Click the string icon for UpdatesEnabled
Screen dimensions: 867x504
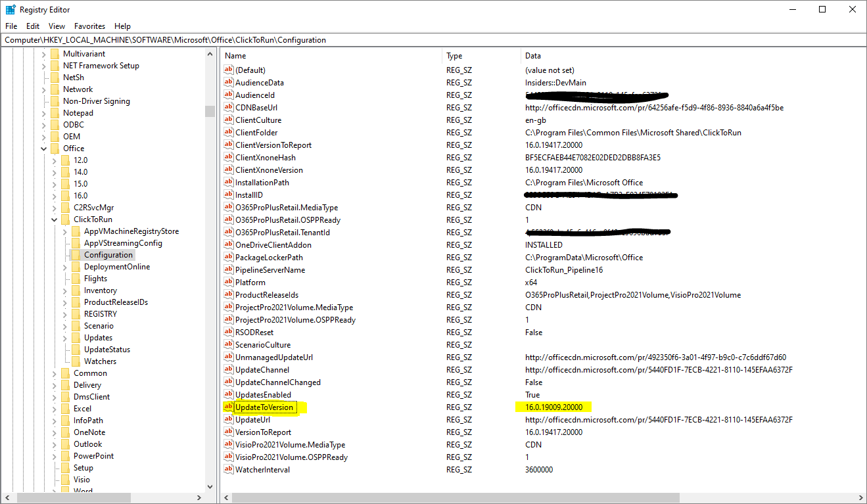pos(229,394)
